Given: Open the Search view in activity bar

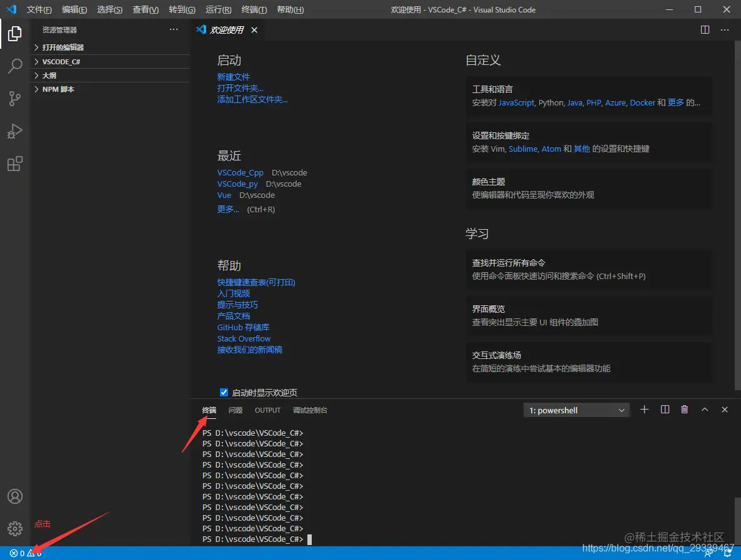Looking at the screenshot, I should (x=14, y=66).
